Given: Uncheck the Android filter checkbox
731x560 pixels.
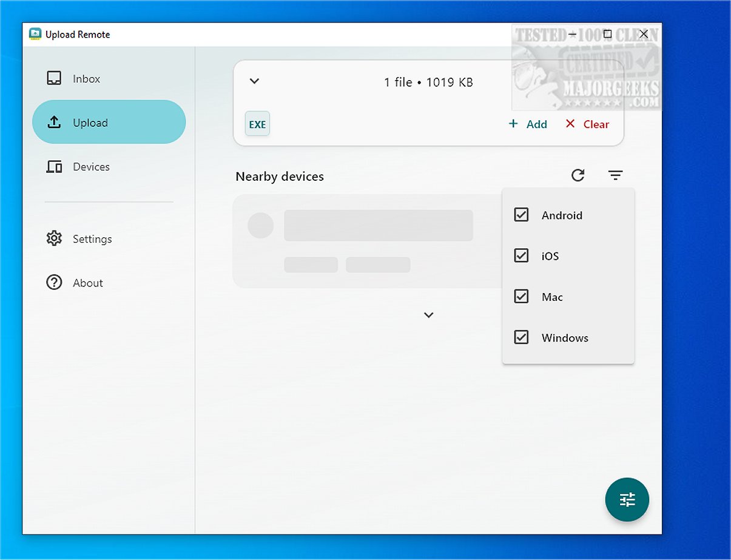Looking at the screenshot, I should point(521,215).
